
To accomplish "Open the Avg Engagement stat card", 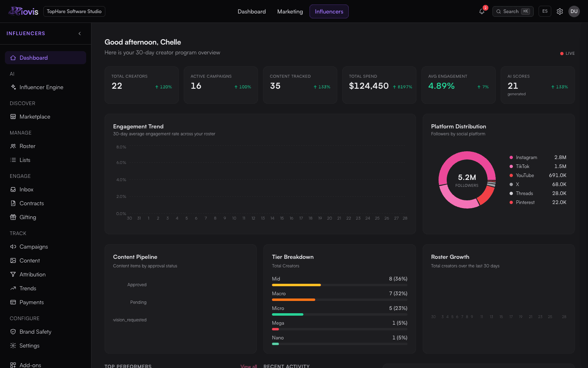I will 459,85.
